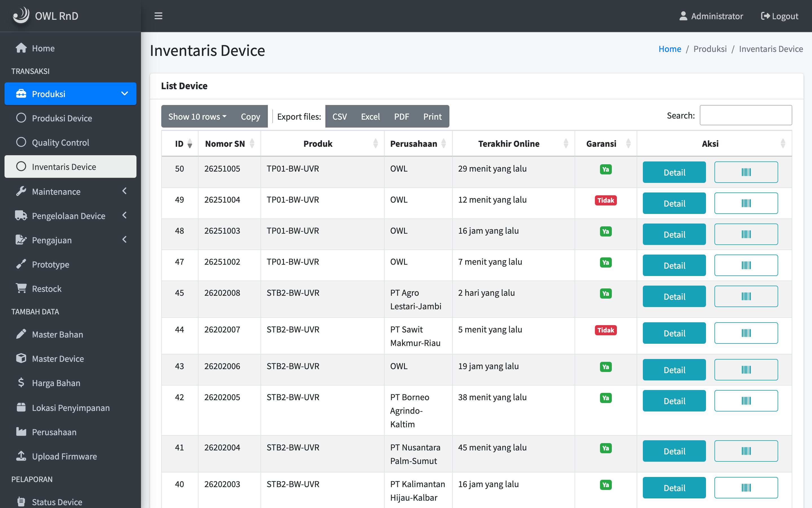The image size is (812, 508).
Task: Toggle the sidebar hamburger menu
Action: [158, 16]
